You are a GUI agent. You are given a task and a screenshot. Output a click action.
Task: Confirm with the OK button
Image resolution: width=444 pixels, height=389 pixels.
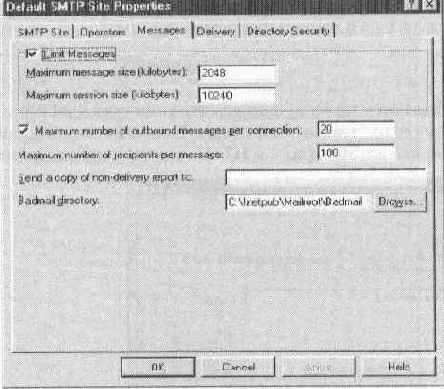point(158,367)
